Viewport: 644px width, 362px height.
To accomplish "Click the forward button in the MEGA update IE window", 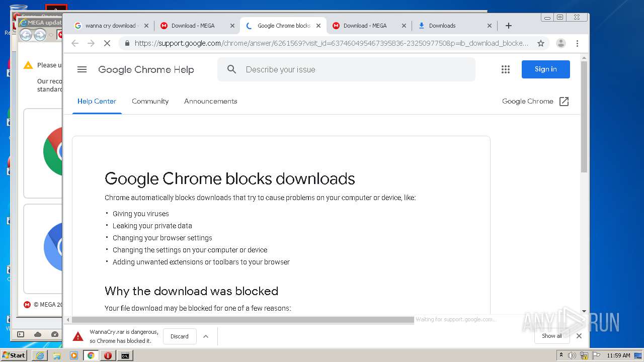I will click(40, 35).
